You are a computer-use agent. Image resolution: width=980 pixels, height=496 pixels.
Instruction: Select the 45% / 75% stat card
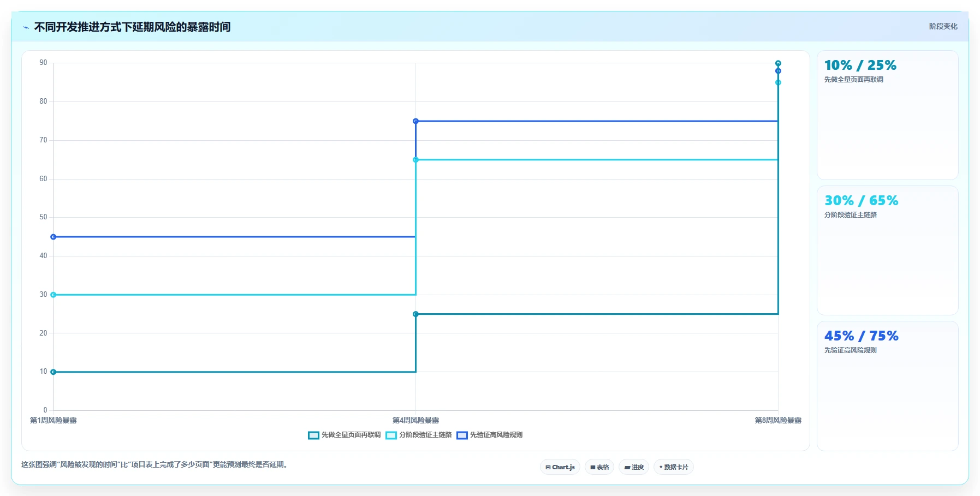coord(887,386)
